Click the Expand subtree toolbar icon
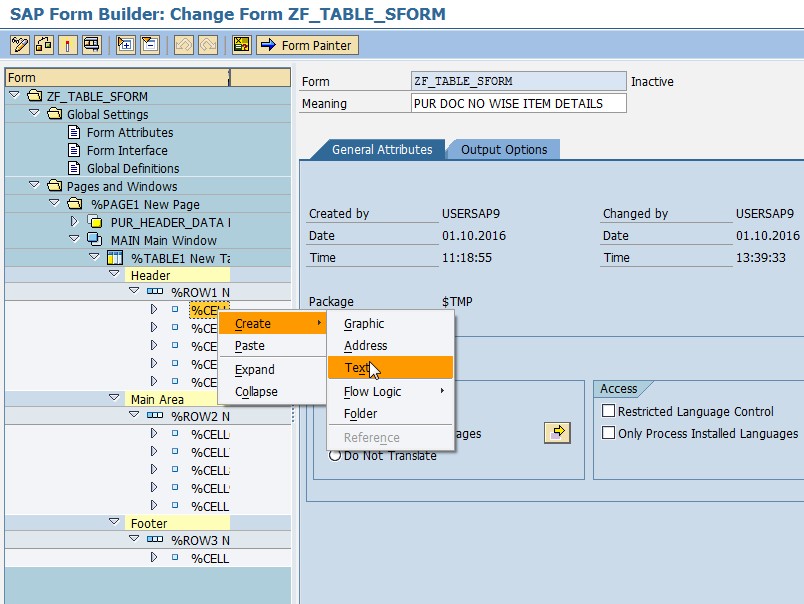Image resolution: width=804 pixels, height=604 pixels. coord(126,45)
